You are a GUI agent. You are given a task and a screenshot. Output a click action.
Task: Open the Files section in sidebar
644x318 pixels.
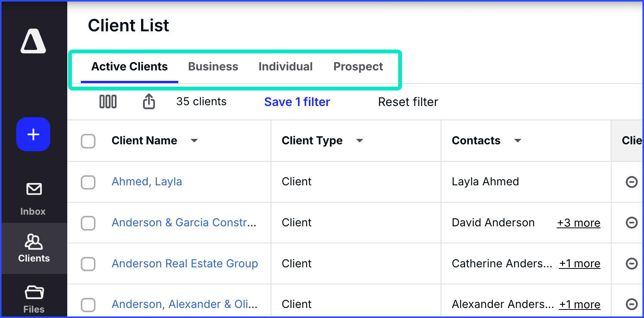(34, 299)
